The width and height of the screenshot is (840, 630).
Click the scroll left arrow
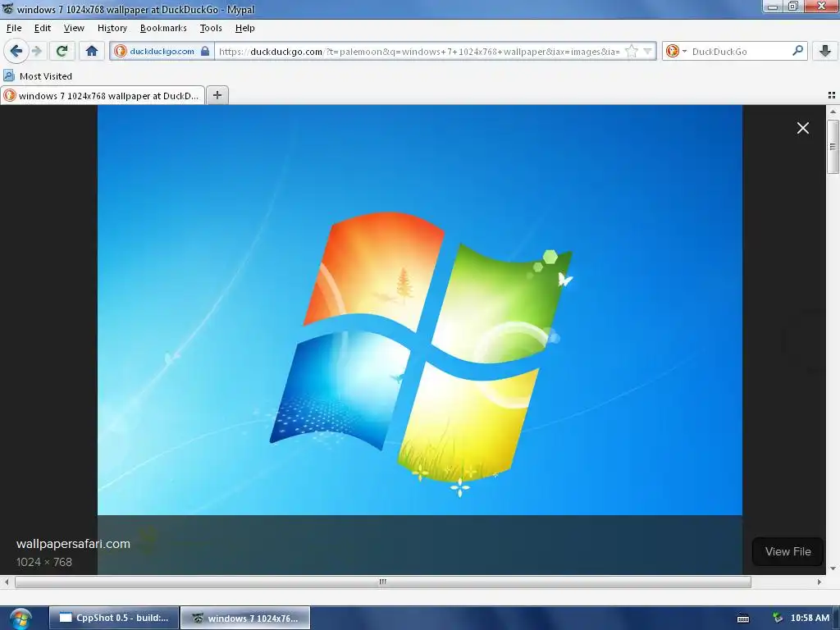7,582
